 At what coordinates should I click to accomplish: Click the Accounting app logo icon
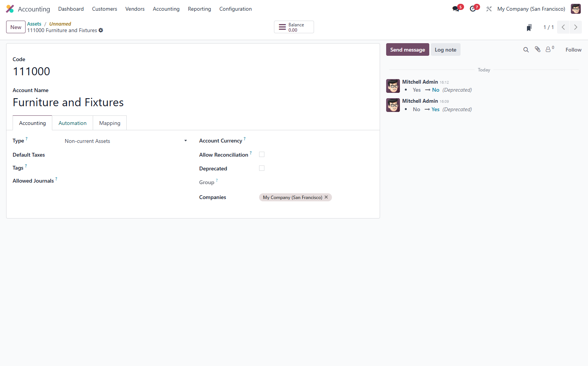point(10,9)
